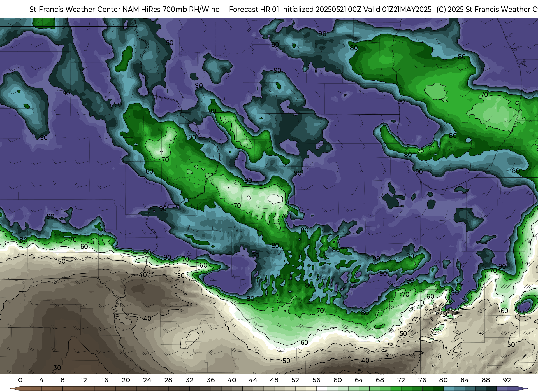Image resolution: width=538 pixels, height=392 pixels.
Task: Click the '30' contour label on map
Action: [57, 368]
